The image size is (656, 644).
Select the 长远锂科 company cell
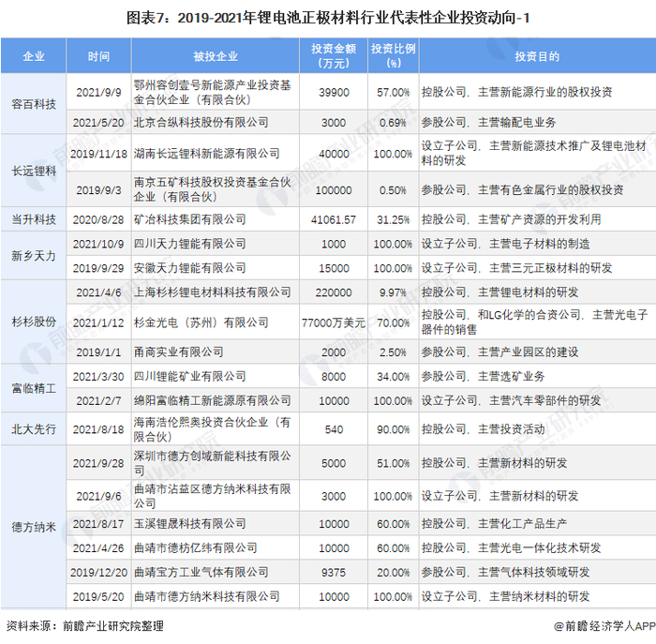34,171
